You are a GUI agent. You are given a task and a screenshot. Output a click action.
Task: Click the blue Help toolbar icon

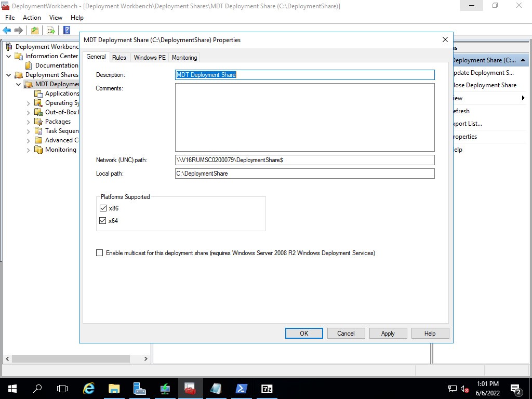pyautogui.click(x=66, y=31)
